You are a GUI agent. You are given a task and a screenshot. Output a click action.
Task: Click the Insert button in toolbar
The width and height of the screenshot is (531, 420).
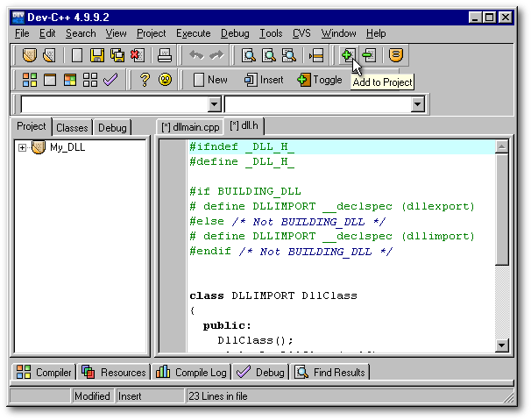pyautogui.click(x=264, y=80)
